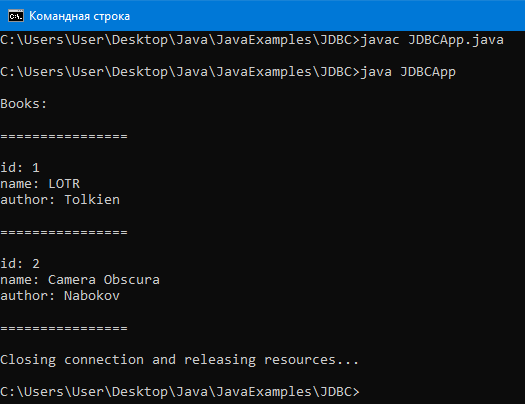525x404 pixels.
Task: Click the 'id: 2' output line
Action: tap(20, 264)
